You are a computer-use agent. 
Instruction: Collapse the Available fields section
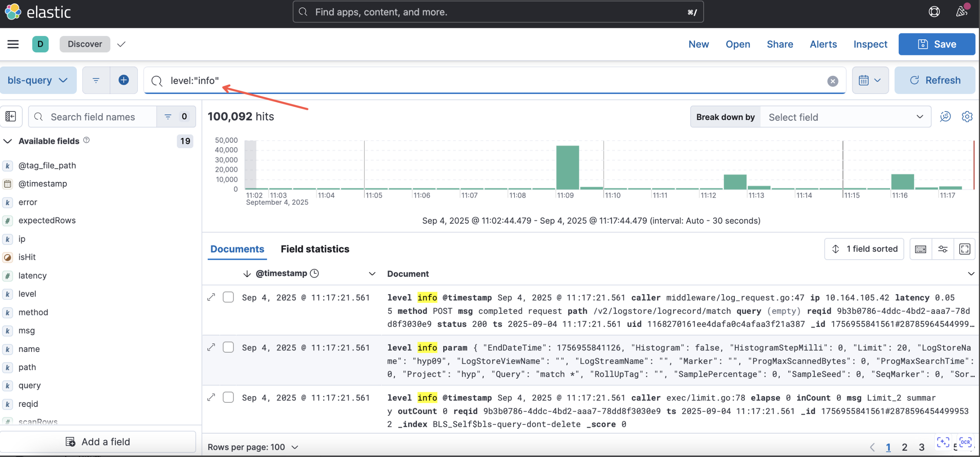coord(7,141)
